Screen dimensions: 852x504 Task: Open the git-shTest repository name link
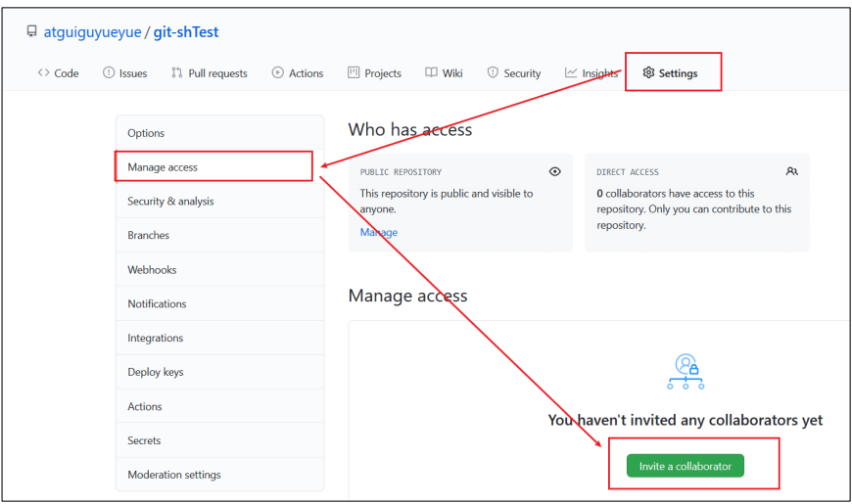(x=186, y=32)
